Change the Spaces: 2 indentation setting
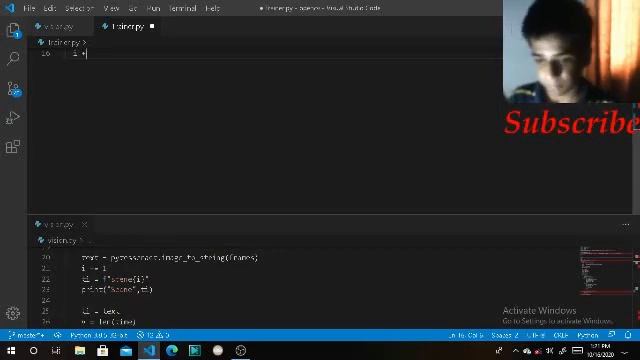 504,335
